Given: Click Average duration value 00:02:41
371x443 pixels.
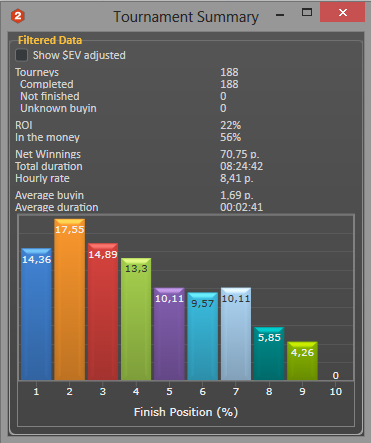Looking at the screenshot, I should [241, 207].
